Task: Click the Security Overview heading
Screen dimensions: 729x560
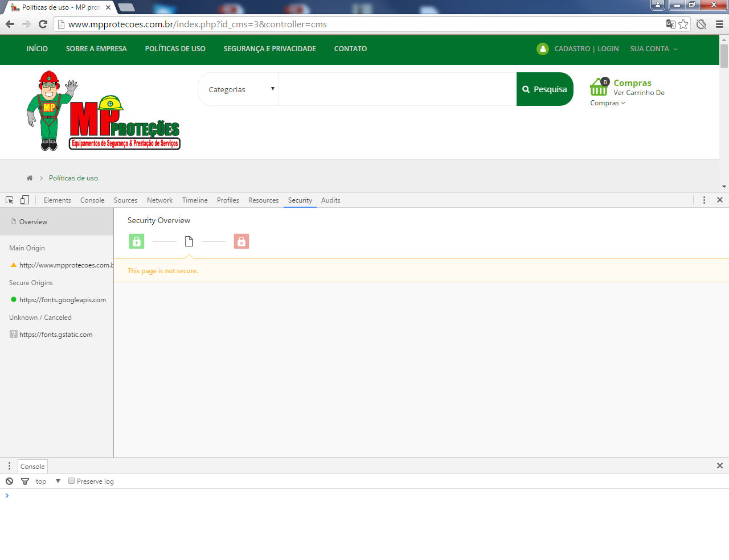Action: point(159,221)
